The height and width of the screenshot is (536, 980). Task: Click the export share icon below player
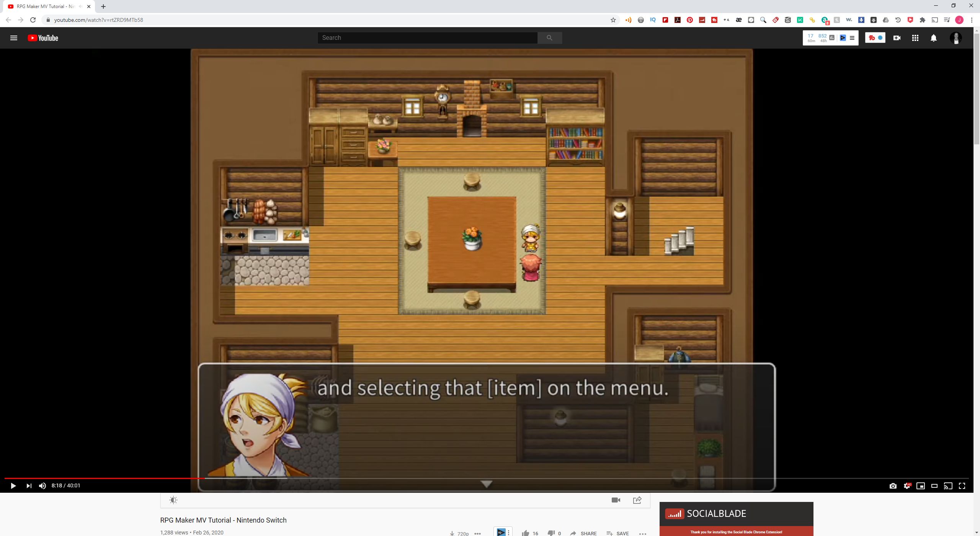tap(637, 500)
